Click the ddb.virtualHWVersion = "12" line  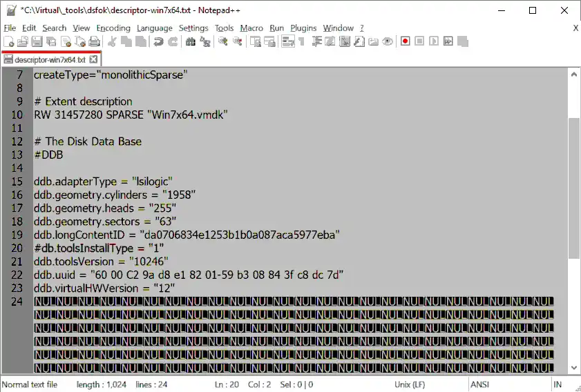[x=104, y=288]
